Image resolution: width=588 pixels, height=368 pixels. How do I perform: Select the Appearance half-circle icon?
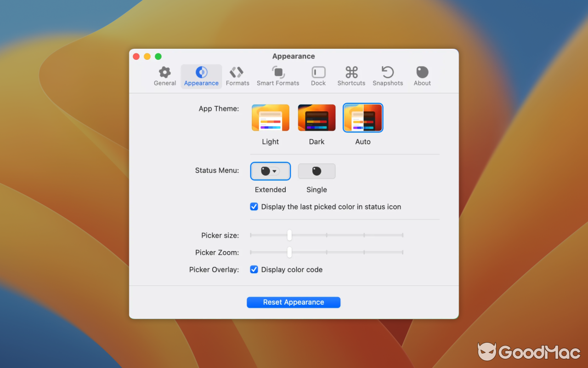pos(201,72)
